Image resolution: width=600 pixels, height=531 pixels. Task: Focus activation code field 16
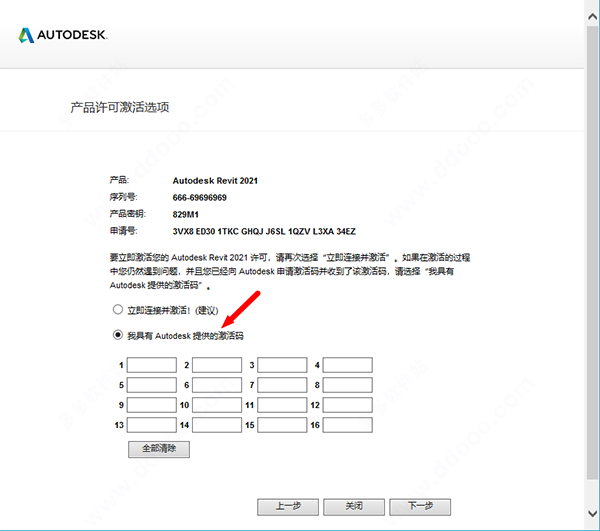(347, 425)
